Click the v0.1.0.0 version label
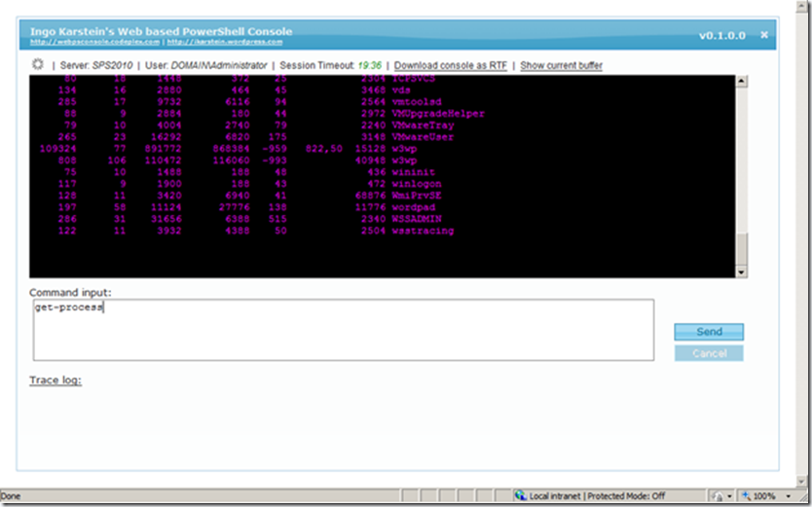 [x=721, y=36]
